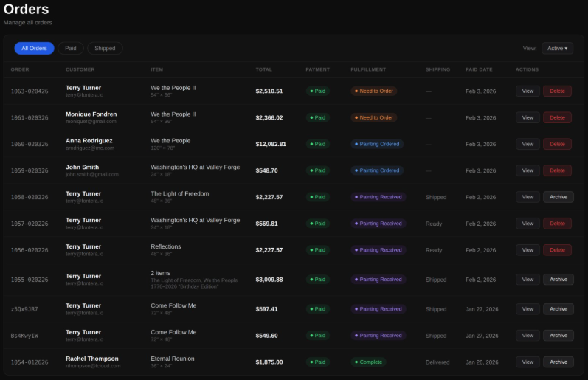The height and width of the screenshot is (380, 588).
Task: View order 1063-020426
Action: point(527,91)
